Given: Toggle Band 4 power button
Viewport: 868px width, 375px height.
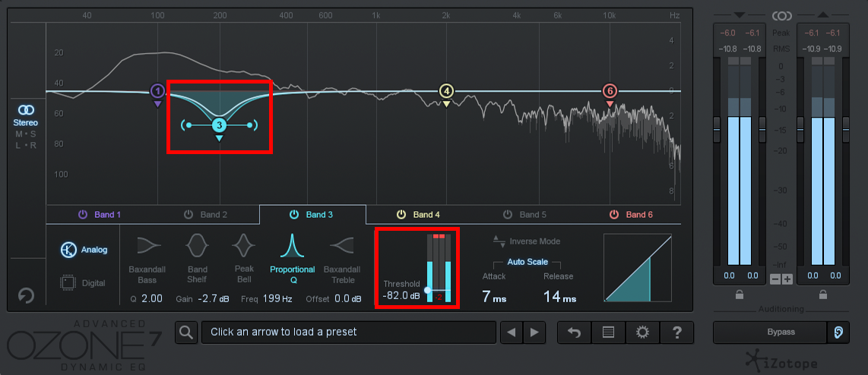Looking at the screenshot, I should 401,215.
